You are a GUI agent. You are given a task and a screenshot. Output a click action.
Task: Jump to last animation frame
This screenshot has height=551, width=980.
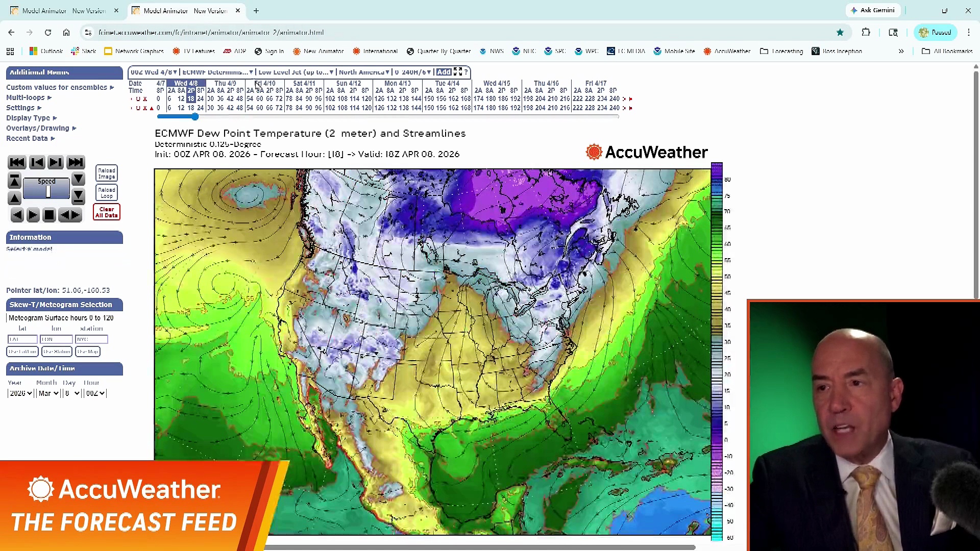(x=76, y=162)
